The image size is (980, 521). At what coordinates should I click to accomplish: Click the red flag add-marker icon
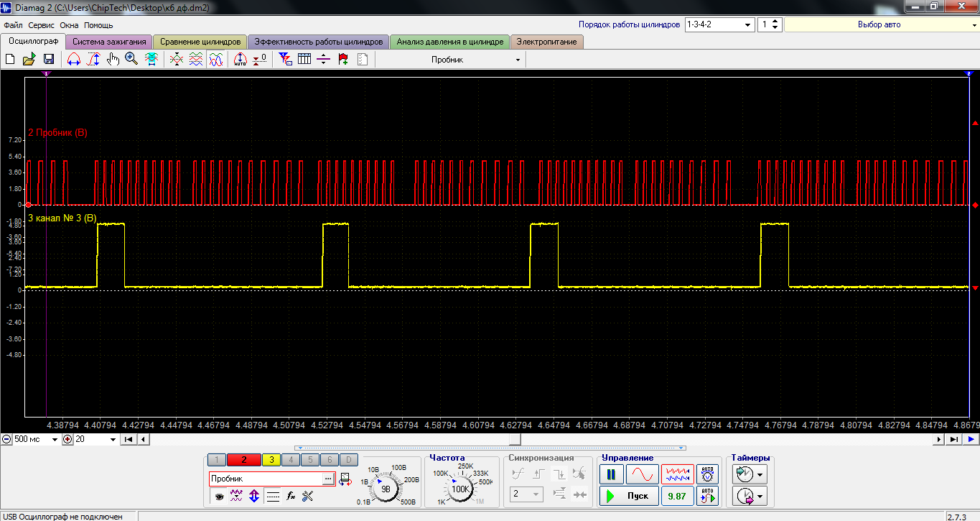click(343, 60)
